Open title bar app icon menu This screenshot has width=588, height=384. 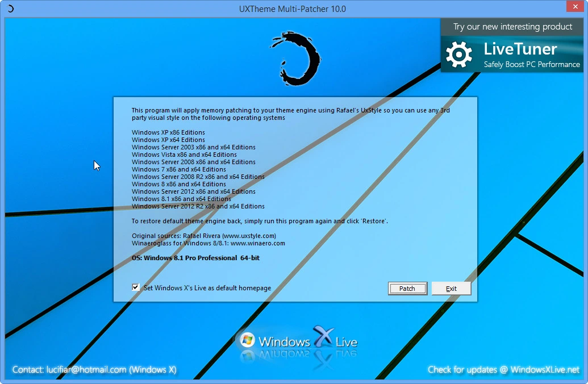pyautogui.click(x=10, y=9)
